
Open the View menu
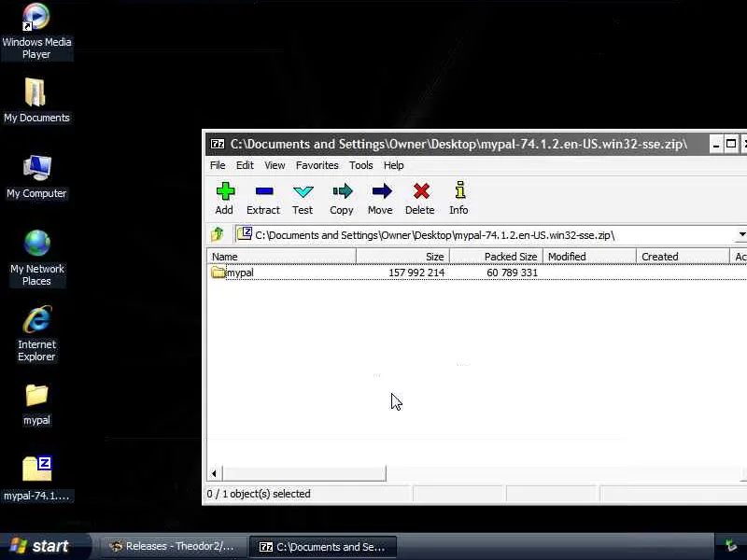point(275,165)
